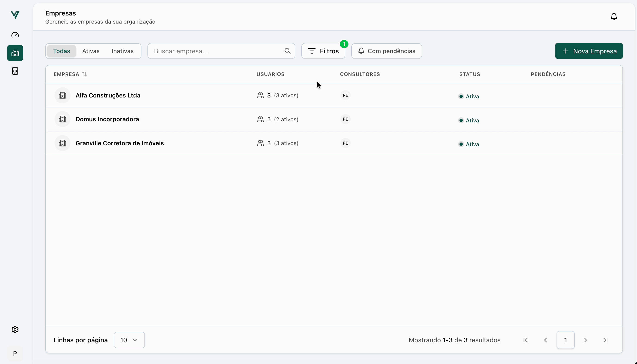Open Granville Corretora de Imóveis row
This screenshot has width=637, height=364.
pos(334,143)
